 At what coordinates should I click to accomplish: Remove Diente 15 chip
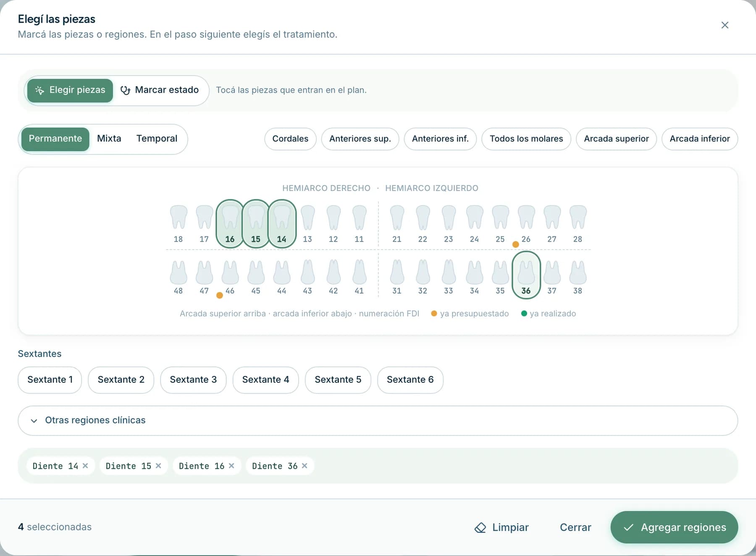pyautogui.click(x=158, y=466)
